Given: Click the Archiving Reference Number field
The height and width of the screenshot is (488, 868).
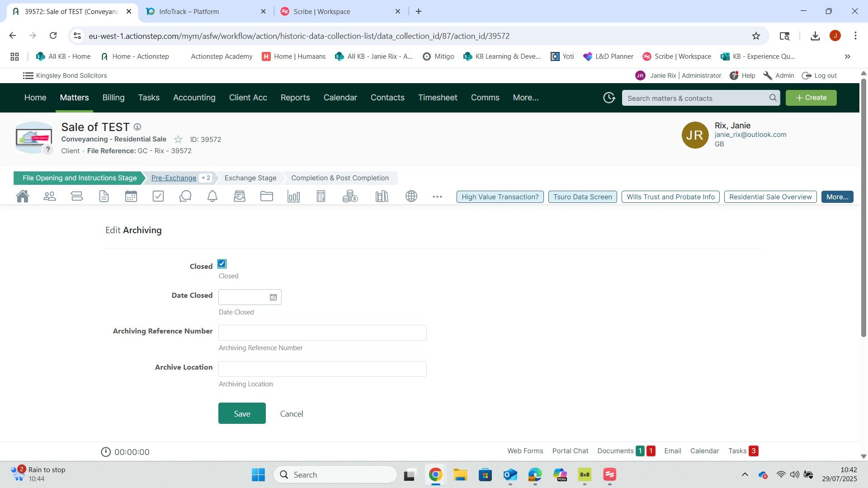Looking at the screenshot, I should (x=322, y=333).
